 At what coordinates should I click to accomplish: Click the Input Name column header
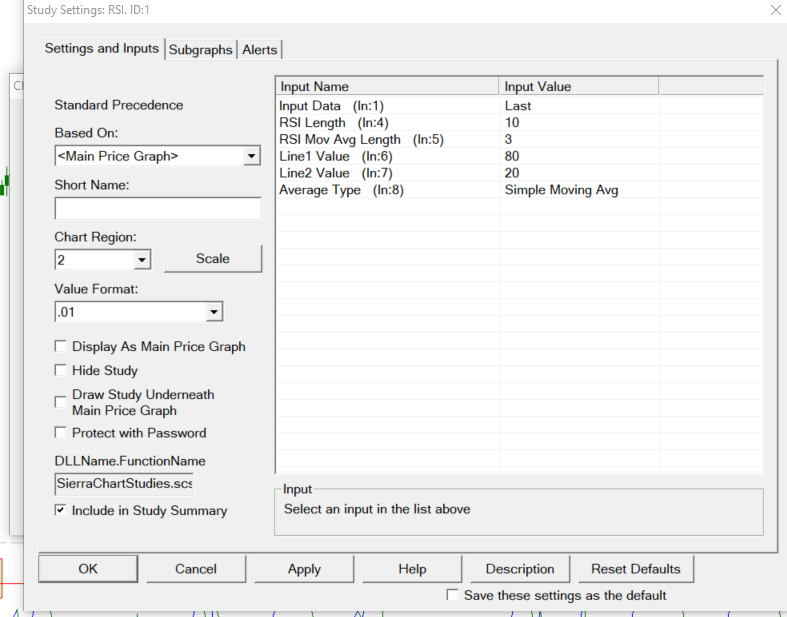[387, 86]
